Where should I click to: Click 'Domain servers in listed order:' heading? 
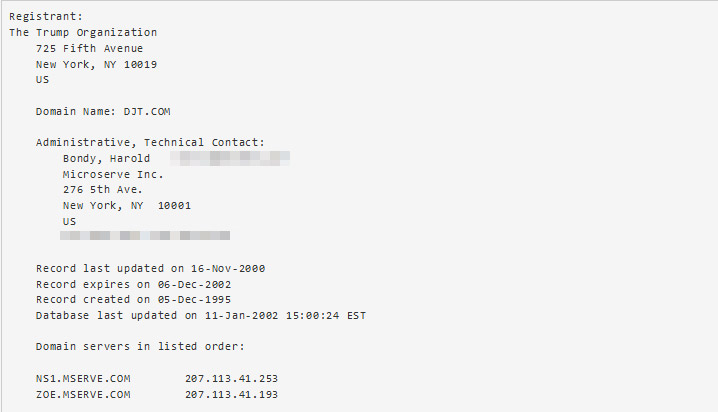pyautogui.click(x=140, y=347)
